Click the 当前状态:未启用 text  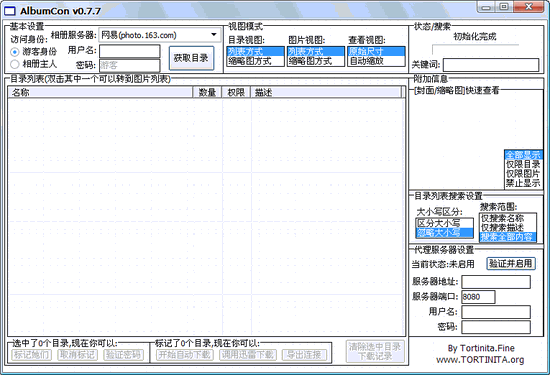tap(443, 264)
